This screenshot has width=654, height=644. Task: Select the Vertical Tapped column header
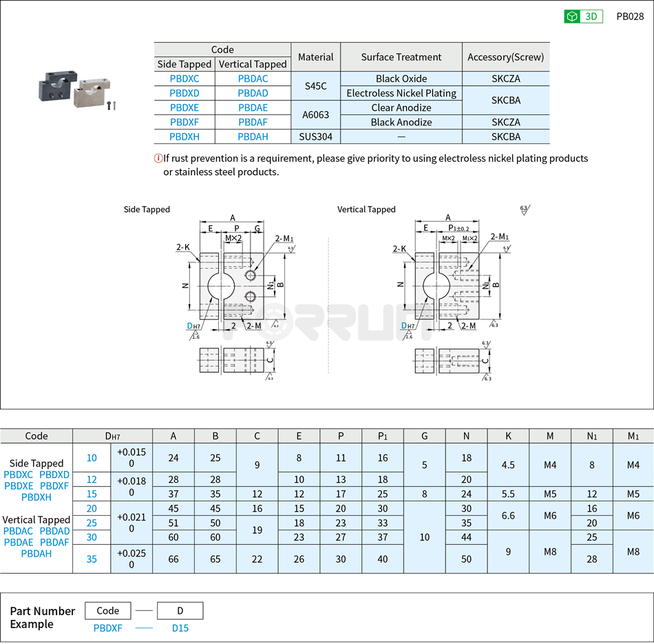tap(252, 64)
